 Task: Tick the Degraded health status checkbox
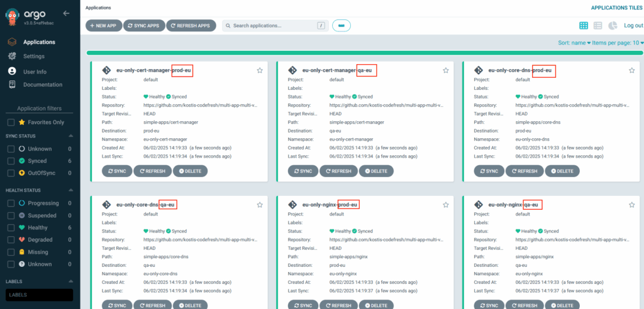(11, 240)
